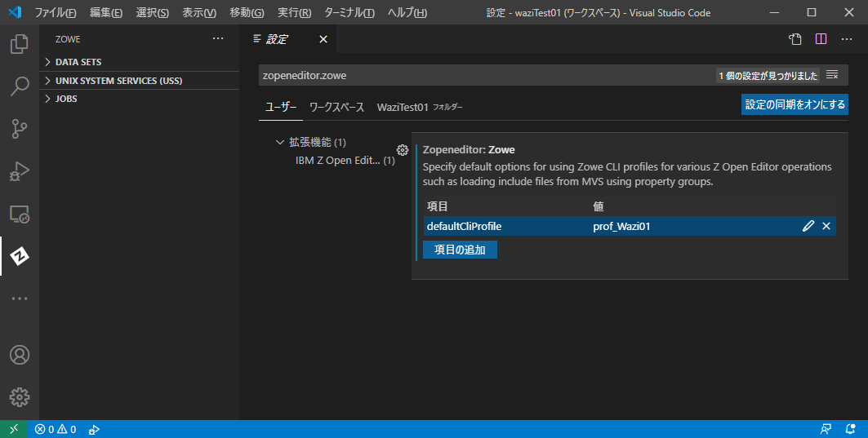868x438 pixels.
Task: Open editor more actions ellipsis
Action: (847, 39)
